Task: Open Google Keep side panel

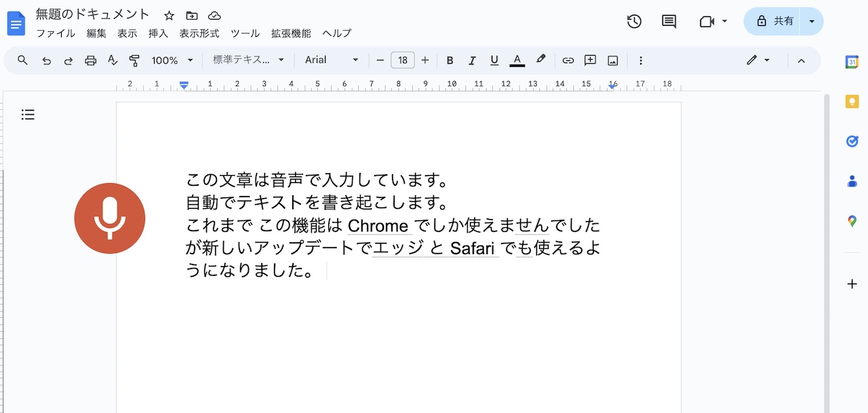Action: [852, 102]
